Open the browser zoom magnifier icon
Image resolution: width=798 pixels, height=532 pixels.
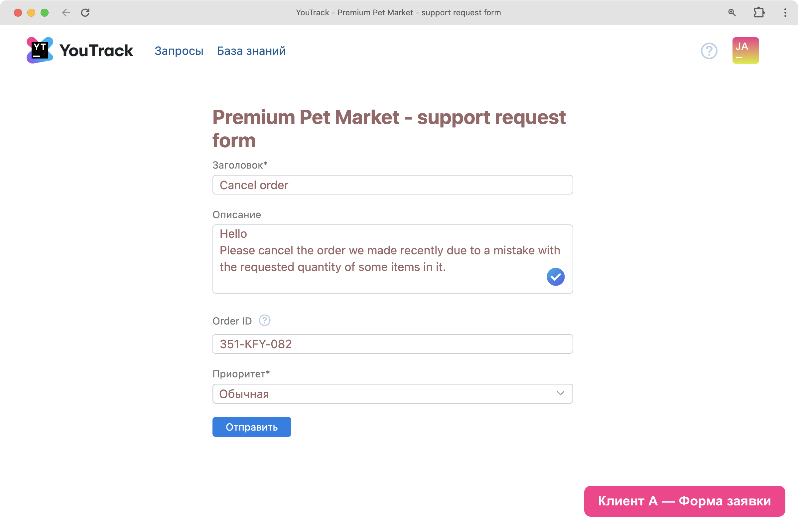732,13
